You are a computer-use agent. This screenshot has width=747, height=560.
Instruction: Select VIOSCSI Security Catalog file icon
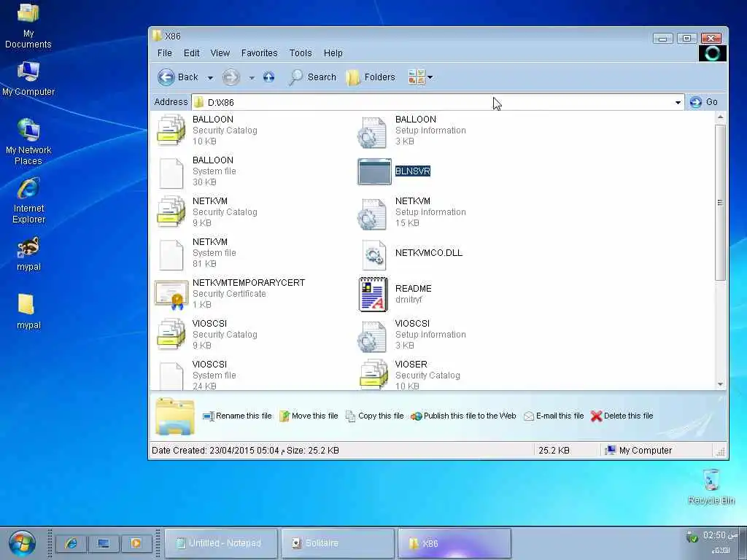click(x=171, y=334)
